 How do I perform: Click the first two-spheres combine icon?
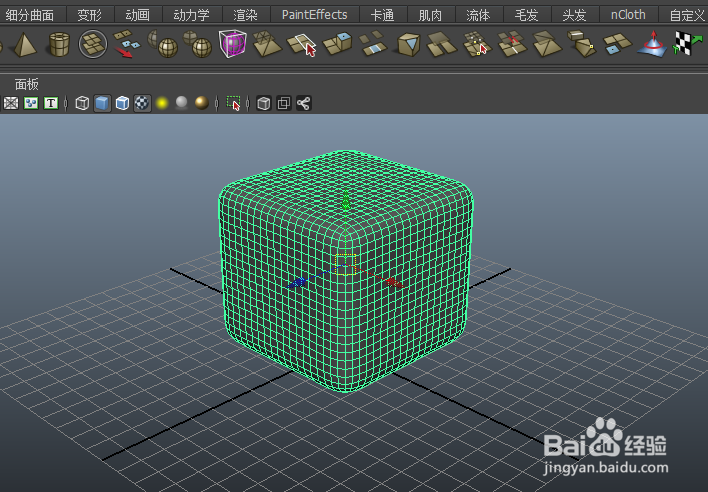(163, 44)
